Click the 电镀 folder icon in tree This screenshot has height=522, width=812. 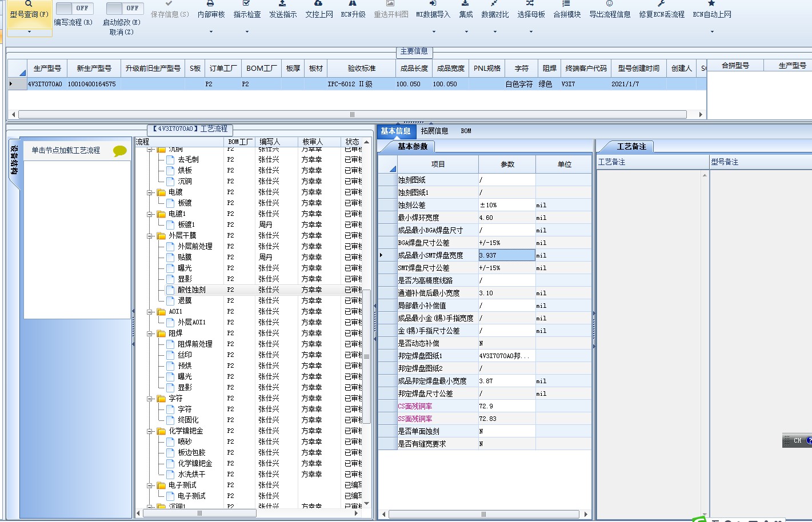point(162,192)
